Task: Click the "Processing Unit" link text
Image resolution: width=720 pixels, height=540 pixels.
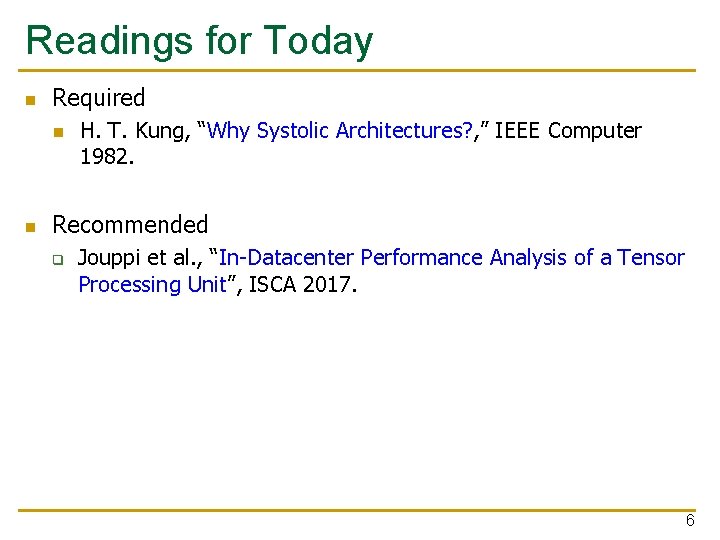Action: (x=152, y=285)
